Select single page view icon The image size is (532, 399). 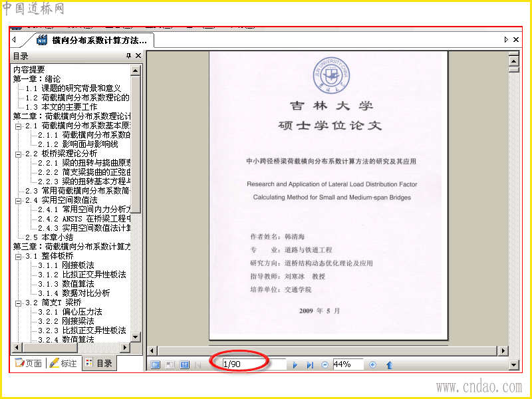pyautogui.click(x=155, y=364)
